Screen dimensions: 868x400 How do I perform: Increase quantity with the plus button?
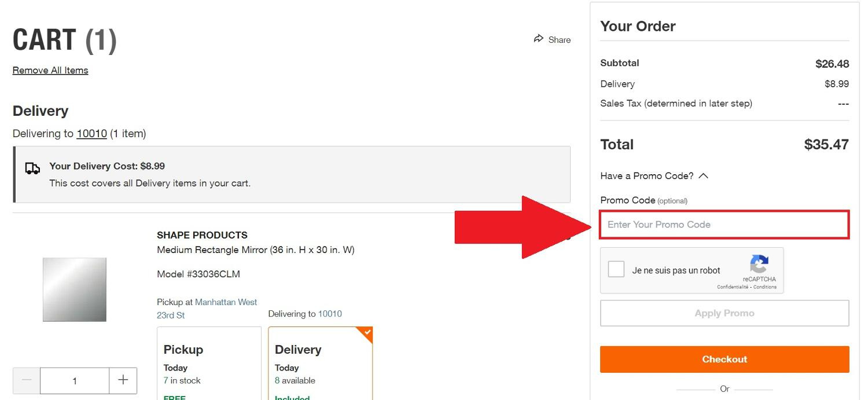[x=123, y=380]
